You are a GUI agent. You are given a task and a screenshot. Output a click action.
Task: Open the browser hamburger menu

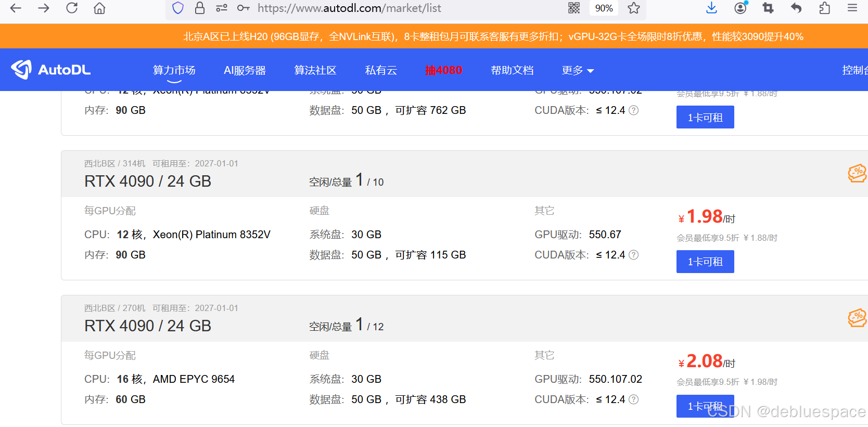(852, 8)
